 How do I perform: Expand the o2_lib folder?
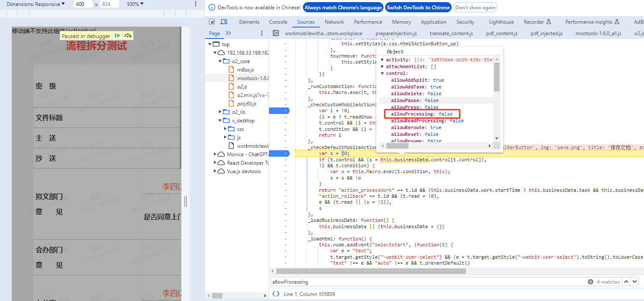[x=220, y=112]
